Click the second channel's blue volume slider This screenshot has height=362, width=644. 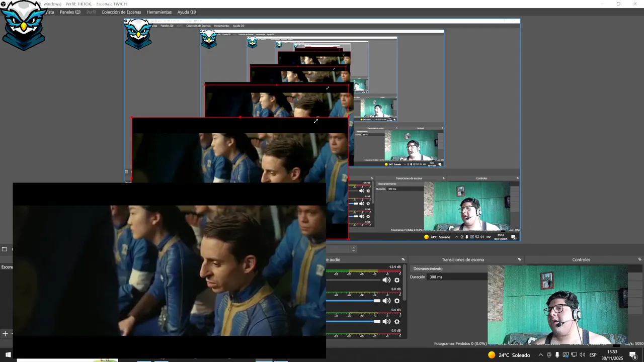[353, 301]
